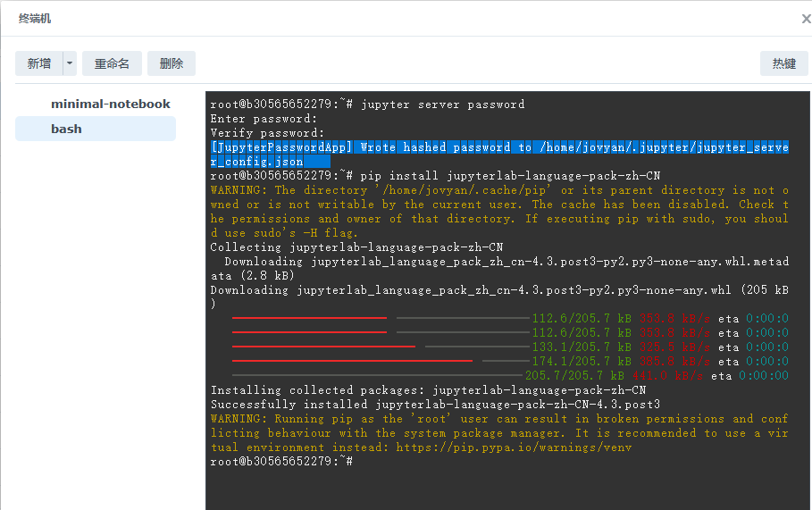The height and width of the screenshot is (510, 812).
Task: Click the 'Collecting jupyterlab-language-pack-zh-CN' line
Action: [356, 247]
